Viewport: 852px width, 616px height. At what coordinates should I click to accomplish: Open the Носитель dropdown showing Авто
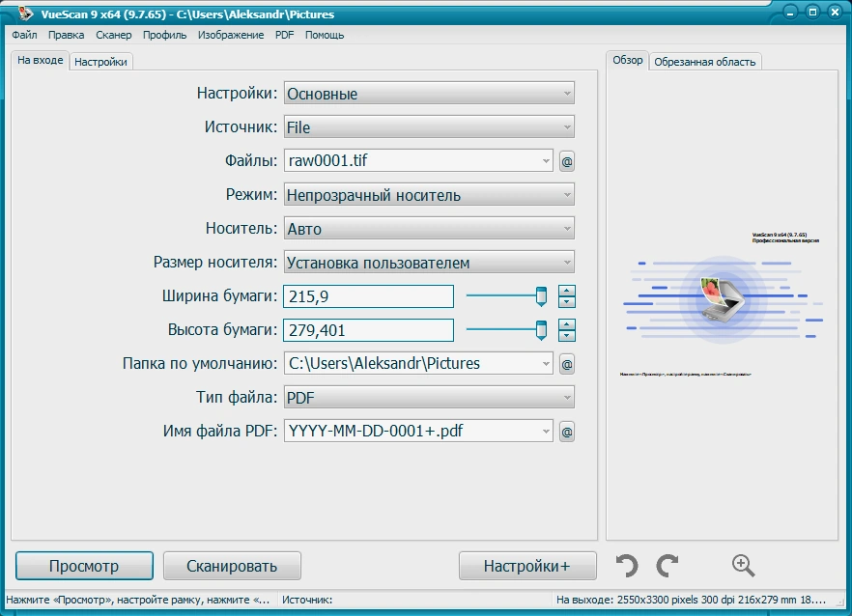(x=429, y=228)
